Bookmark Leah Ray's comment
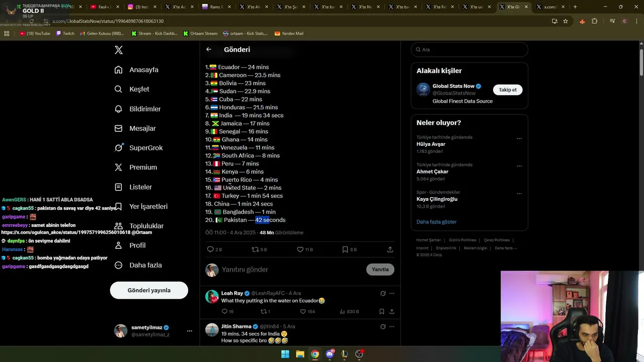 [x=381, y=312]
